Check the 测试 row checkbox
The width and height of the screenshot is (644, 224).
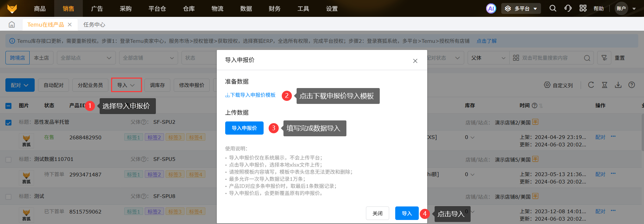[x=8, y=197]
